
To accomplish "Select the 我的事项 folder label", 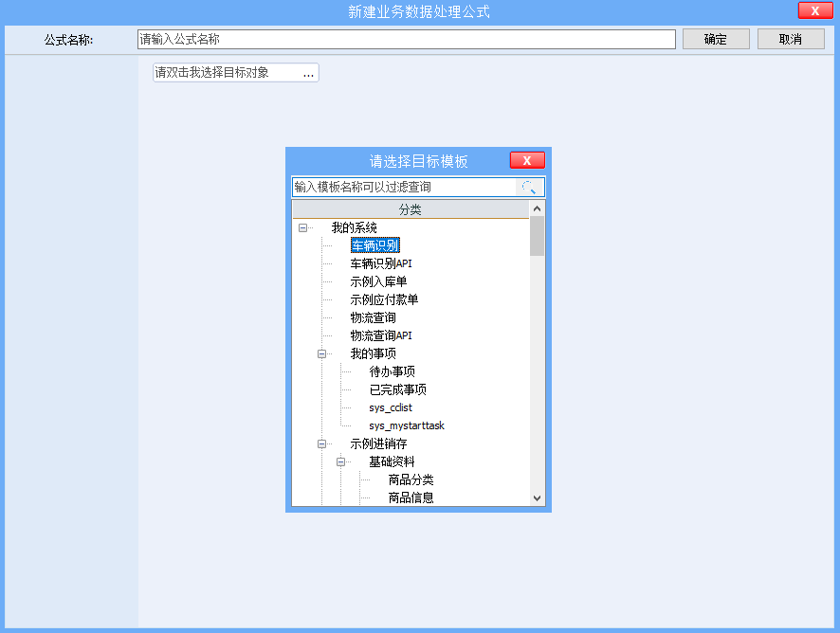I will (373, 353).
